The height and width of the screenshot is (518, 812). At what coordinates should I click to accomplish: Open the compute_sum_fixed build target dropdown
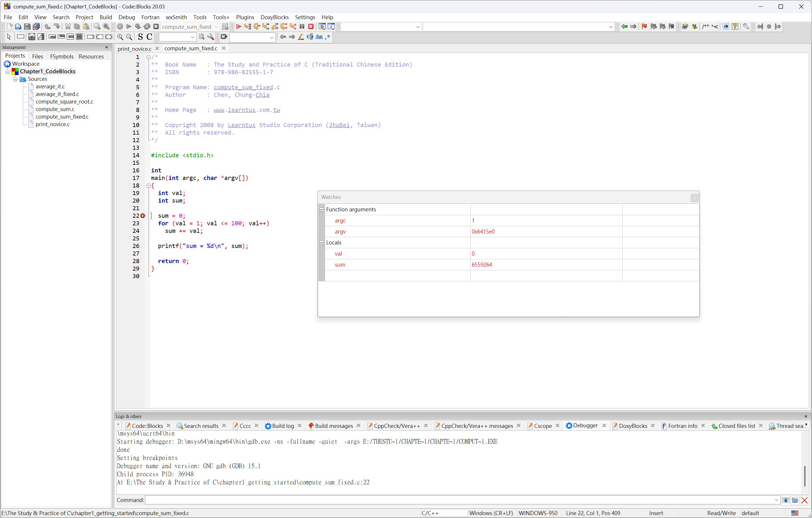[x=216, y=27]
